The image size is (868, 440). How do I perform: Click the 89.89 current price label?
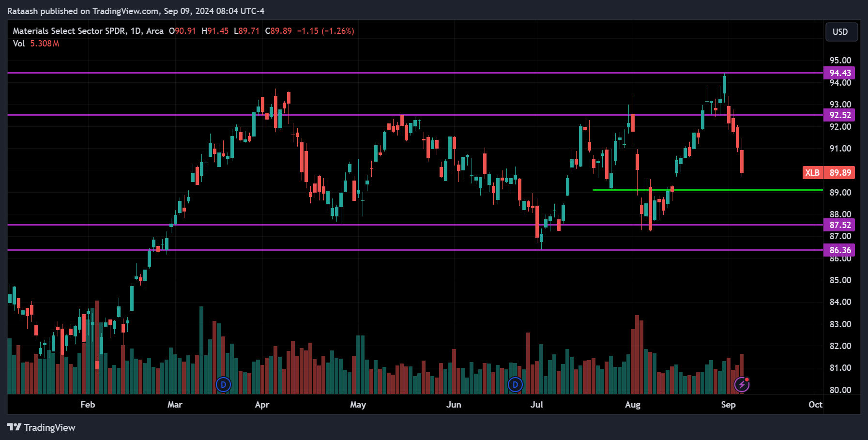pyautogui.click(x=839, y=173)
